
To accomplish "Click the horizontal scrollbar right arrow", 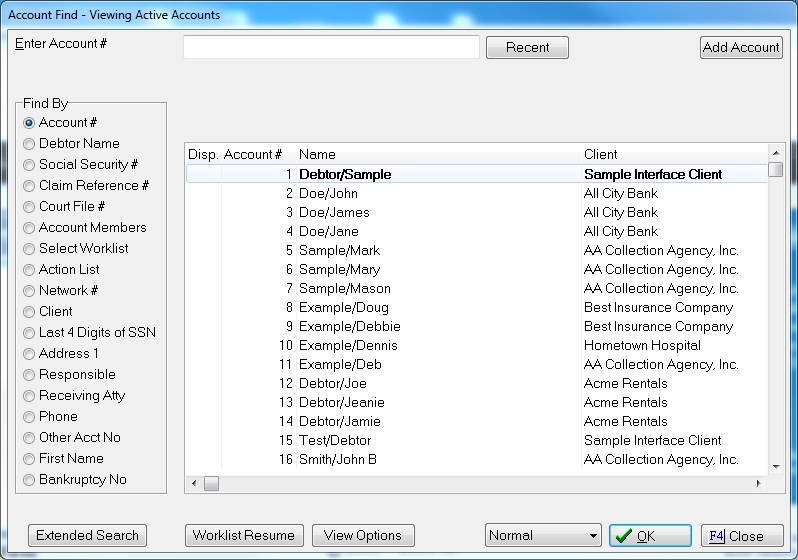I will (758, 484).
